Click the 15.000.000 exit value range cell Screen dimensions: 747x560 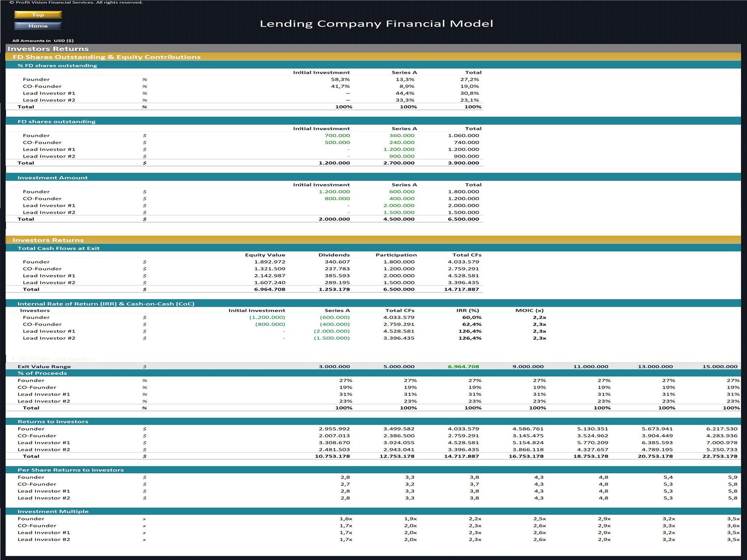(719, 366)
